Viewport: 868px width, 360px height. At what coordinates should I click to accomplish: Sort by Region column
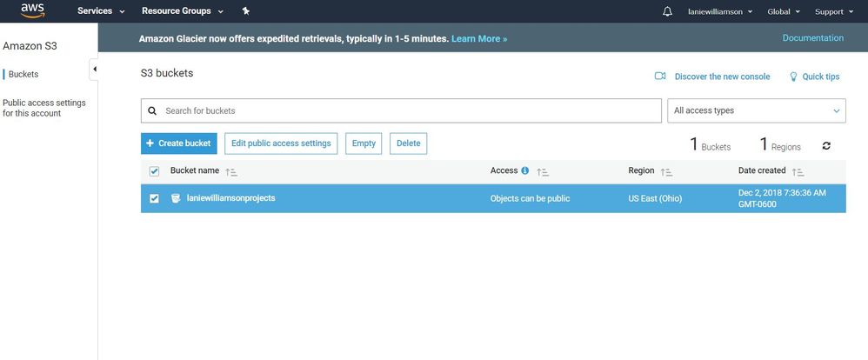click(x=666, y=172)
